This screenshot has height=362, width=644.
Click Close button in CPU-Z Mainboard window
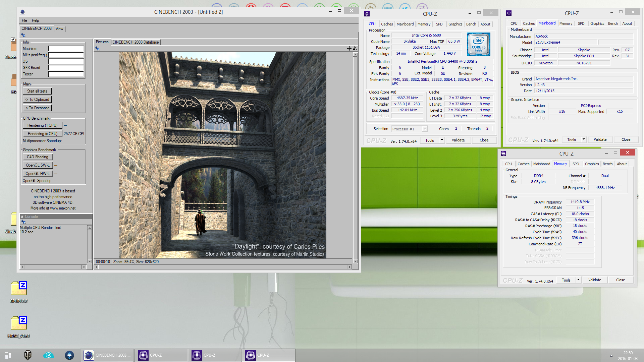626,139
